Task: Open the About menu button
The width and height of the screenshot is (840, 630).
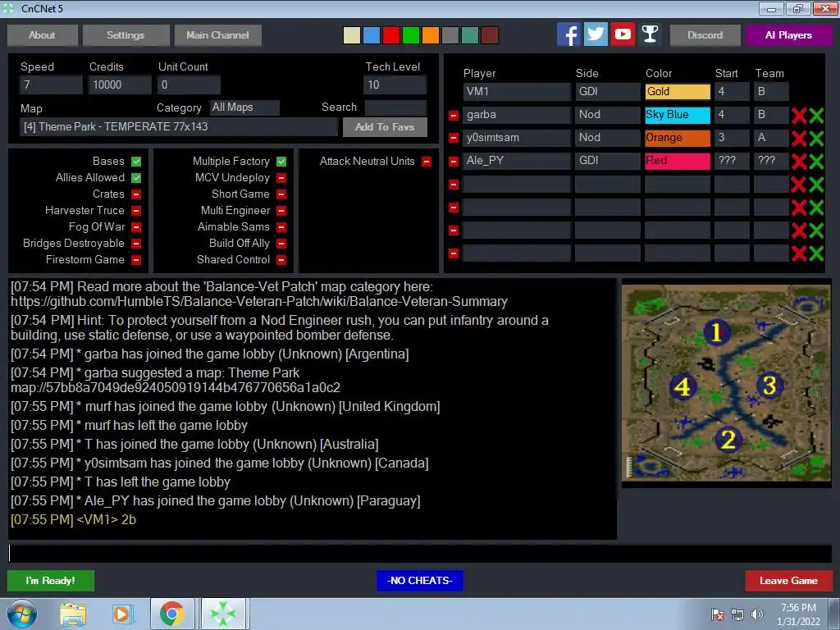Action: click(x=43, y=35)
